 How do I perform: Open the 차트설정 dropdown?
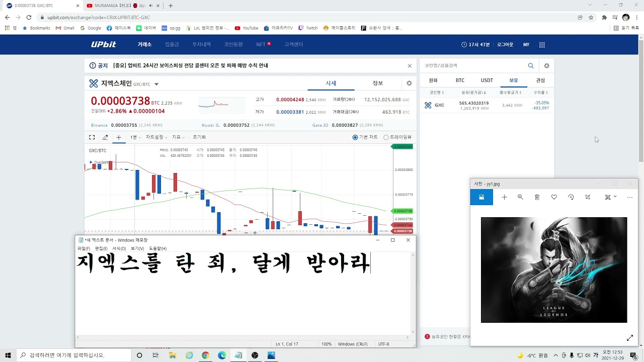pos(156,137)
